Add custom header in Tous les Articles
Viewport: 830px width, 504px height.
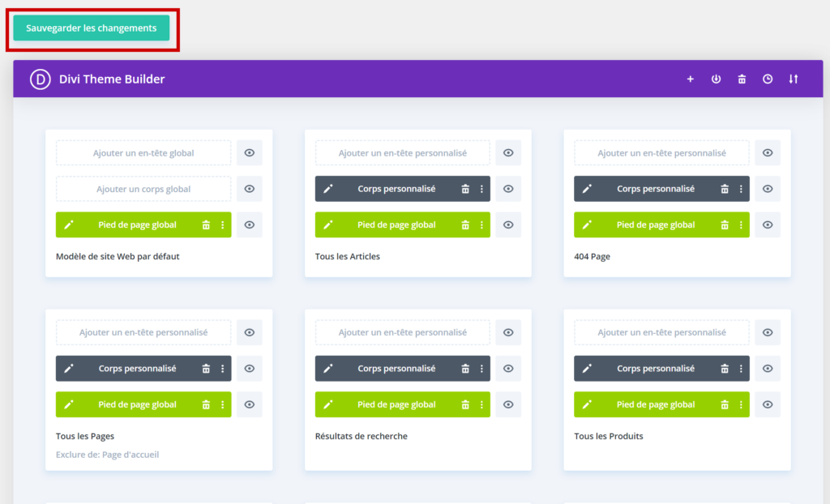point(403,153)
